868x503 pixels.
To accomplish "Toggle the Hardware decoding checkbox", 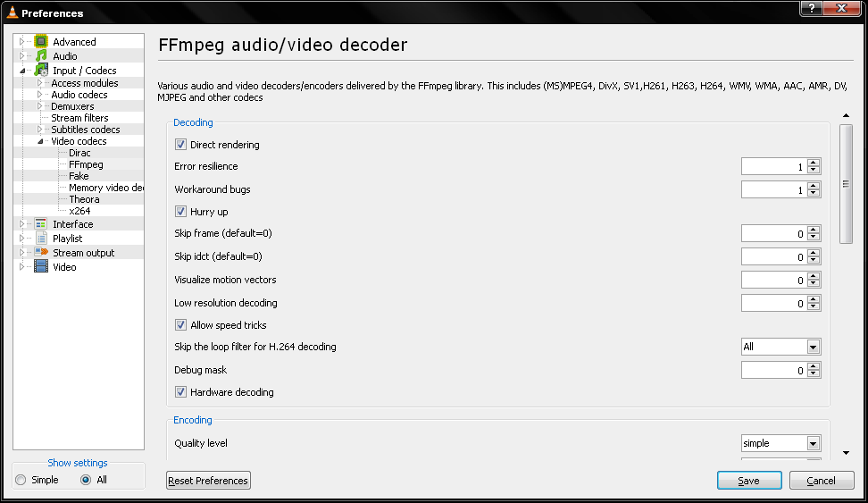I will tap(180, 392).
